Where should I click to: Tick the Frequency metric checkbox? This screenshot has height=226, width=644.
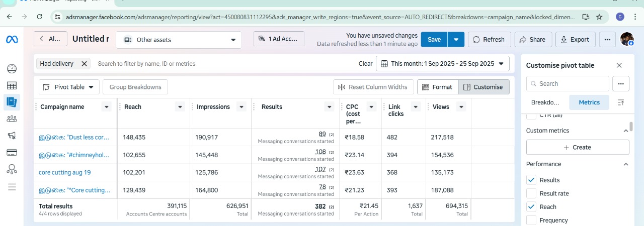coord(531,220)
